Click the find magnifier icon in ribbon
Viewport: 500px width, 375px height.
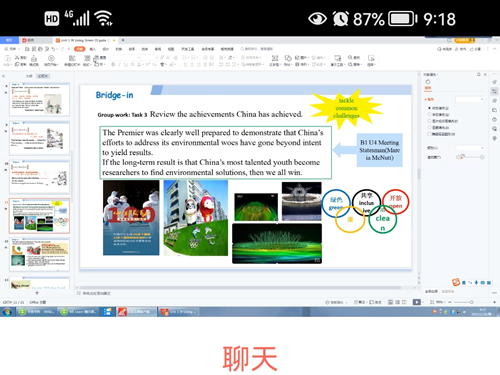pos(350,57)
